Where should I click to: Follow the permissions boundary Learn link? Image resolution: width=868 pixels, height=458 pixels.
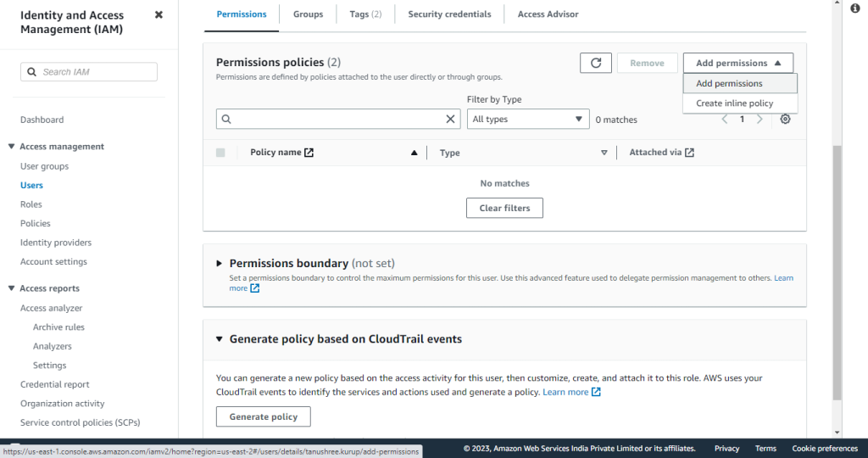click(783, 278)
